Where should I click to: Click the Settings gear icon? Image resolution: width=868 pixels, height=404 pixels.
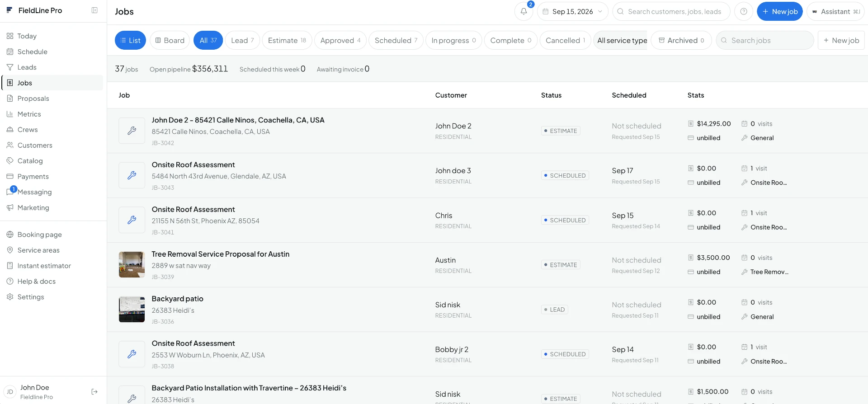point(10,297)
